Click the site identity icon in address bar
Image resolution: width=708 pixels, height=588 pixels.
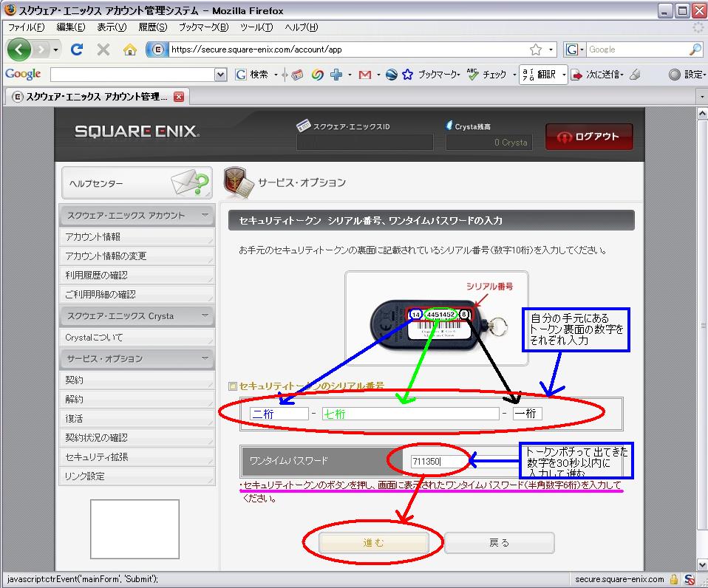pyautogui.click(x=157, y=49)
